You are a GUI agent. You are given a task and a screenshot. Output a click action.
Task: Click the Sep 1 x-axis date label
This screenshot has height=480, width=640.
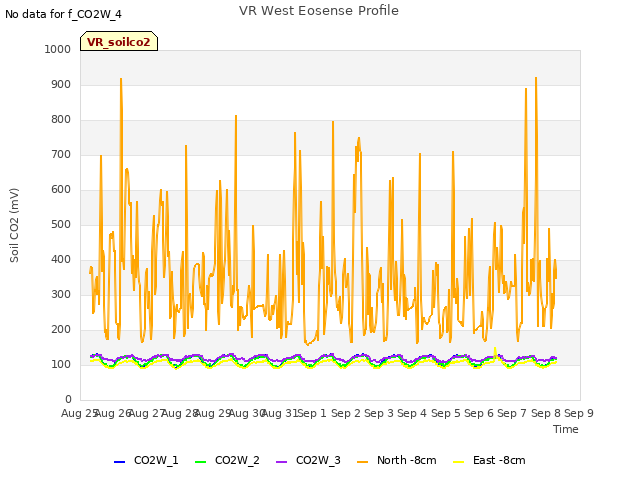point(312,413)
